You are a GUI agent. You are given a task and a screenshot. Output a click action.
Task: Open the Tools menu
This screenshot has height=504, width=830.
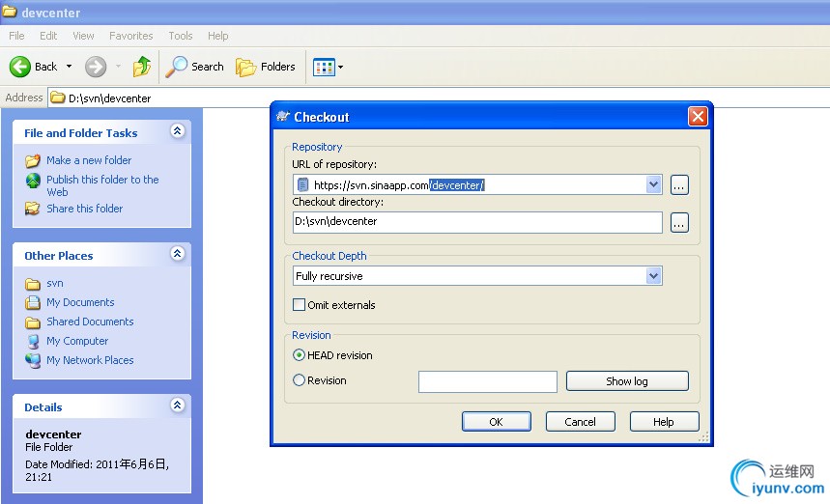pos(180,36)
